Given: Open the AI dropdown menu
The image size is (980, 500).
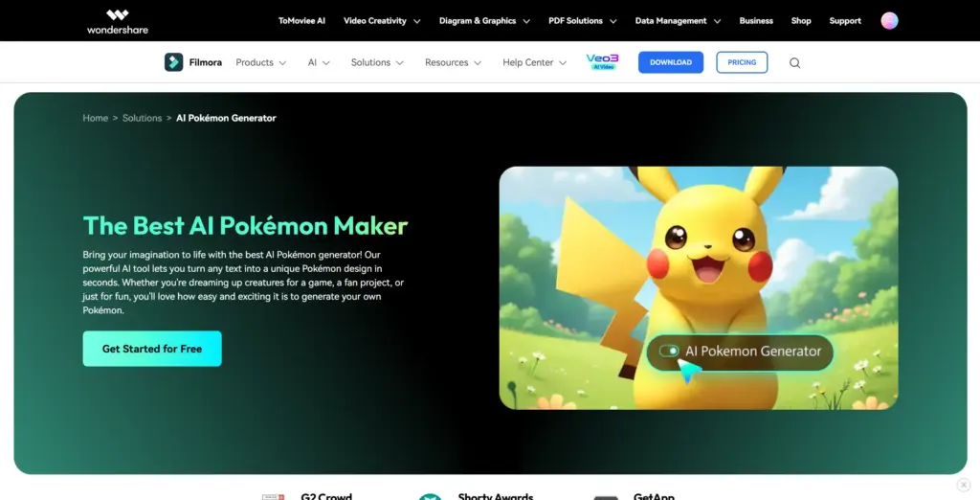Looking at the screenshot, I should pos(319,62).
